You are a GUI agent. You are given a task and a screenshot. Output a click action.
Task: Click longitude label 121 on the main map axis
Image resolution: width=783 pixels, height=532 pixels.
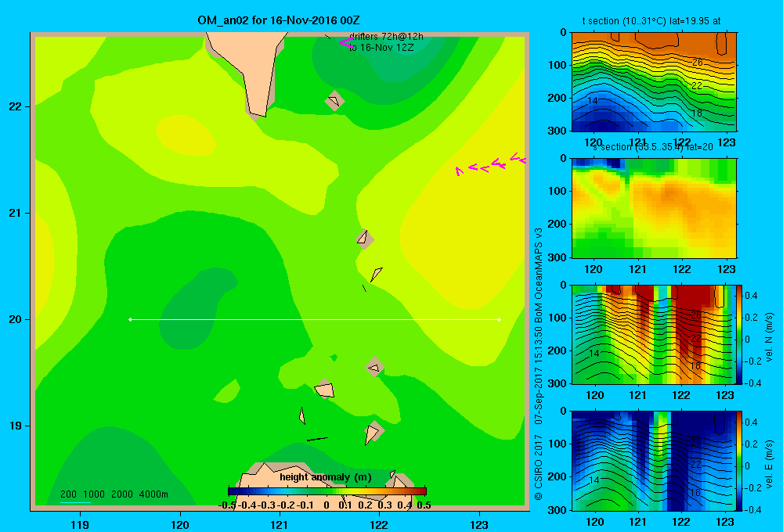(x=280, y=524)
